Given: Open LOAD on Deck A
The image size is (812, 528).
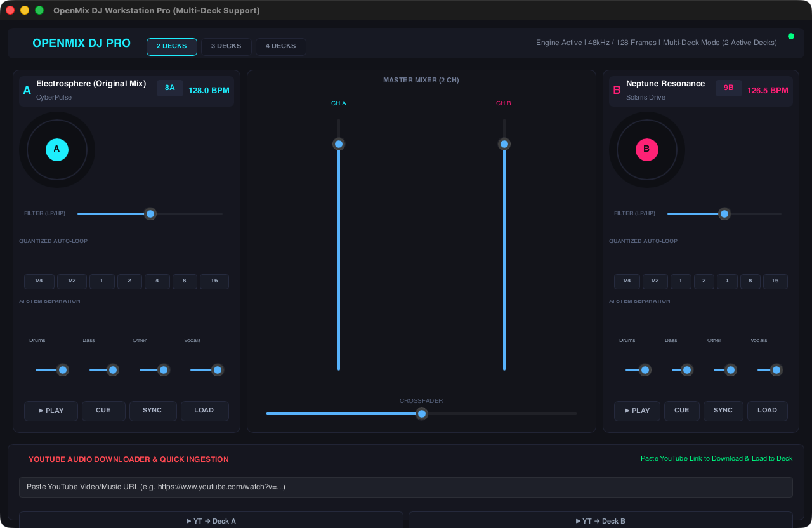Looking at the screenshot, I should [x=204, y=411].
